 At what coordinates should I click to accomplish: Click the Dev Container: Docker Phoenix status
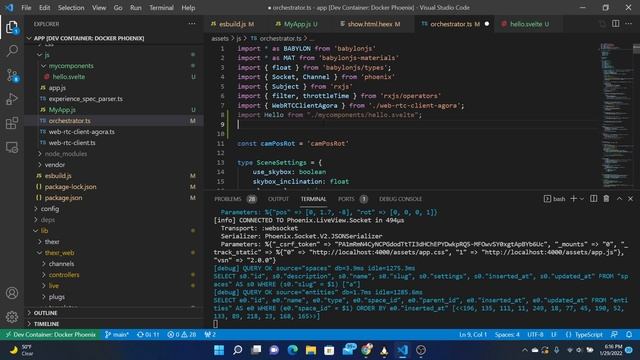(50, 335)
